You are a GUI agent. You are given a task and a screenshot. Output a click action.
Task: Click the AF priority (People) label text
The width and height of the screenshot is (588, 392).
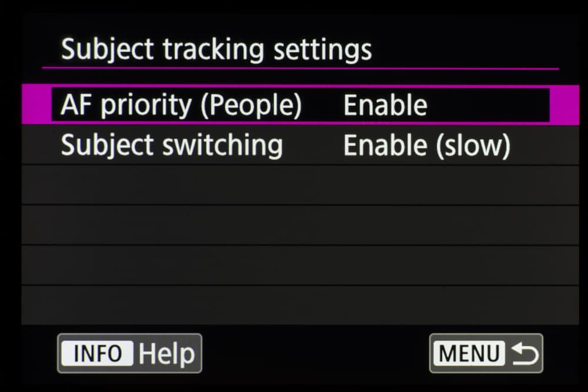(181, 106)
